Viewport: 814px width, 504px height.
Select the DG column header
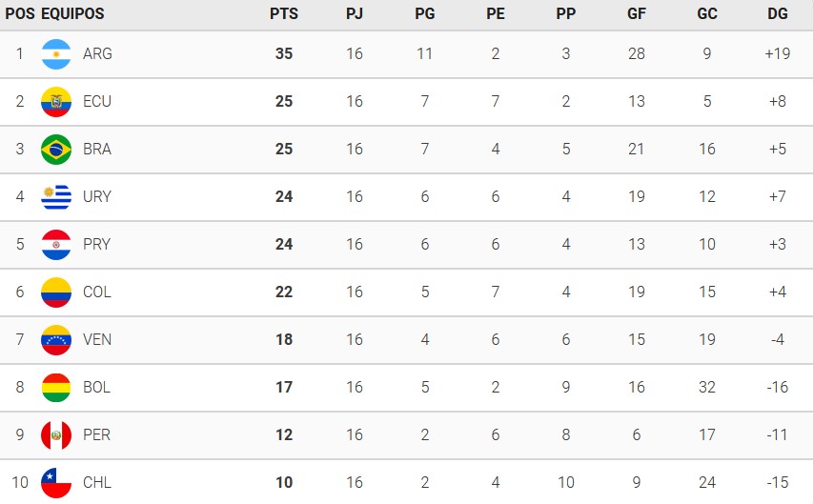click(778, 14)
